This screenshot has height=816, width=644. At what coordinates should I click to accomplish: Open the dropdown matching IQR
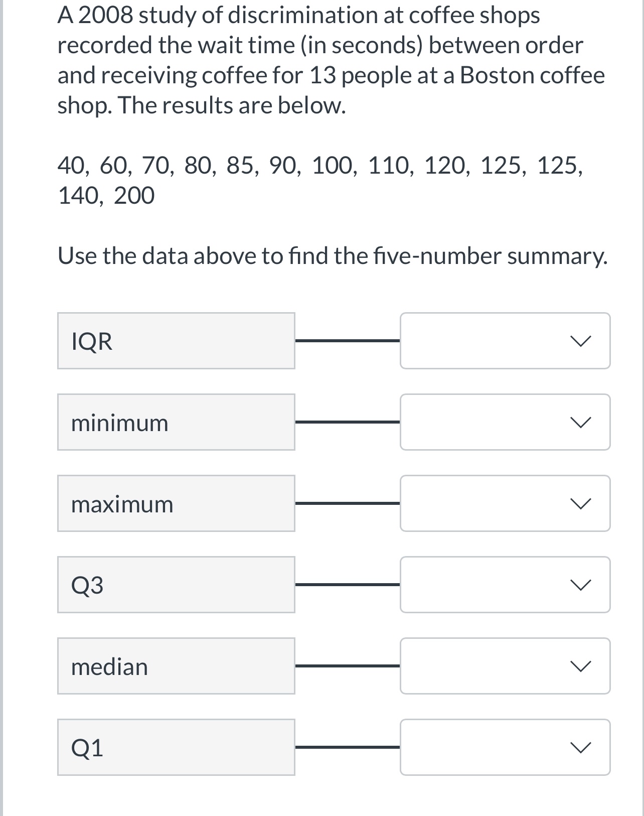[x=505, y=341]
